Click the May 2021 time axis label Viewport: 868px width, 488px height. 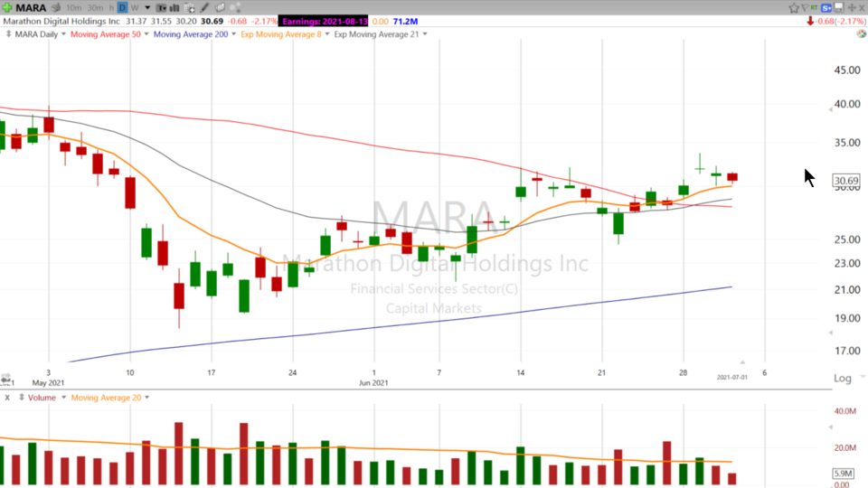point(48,383)
